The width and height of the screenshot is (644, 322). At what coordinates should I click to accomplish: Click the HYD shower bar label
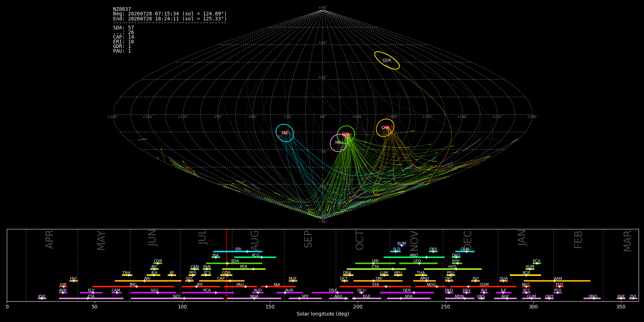click(453, 267)
